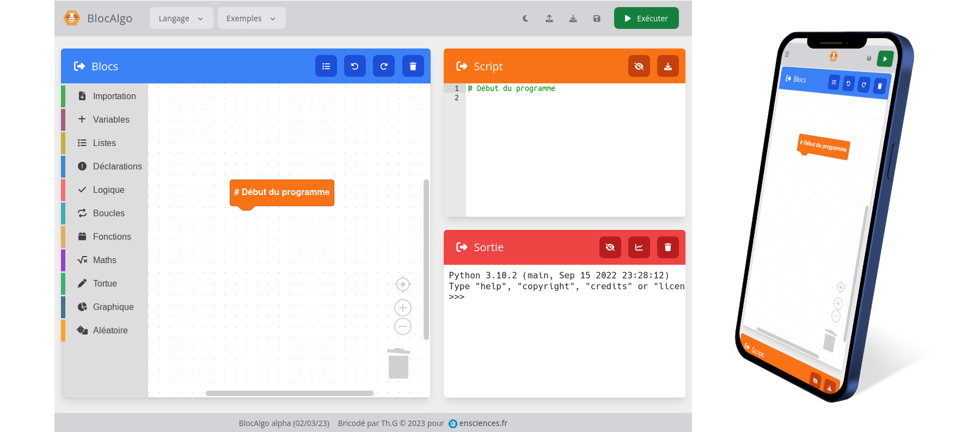Viewport: 980px width, 432px height.
Task: Click the redo icon in Blocs panel
Action: tap(384, 66)
